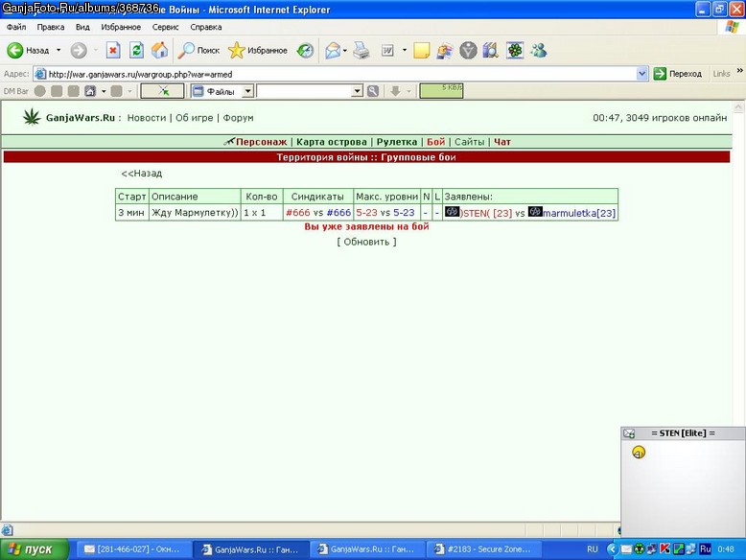Open dropdown beside DM Bar home icon
This screenshot has height=560, width=746.
[104, 91]
